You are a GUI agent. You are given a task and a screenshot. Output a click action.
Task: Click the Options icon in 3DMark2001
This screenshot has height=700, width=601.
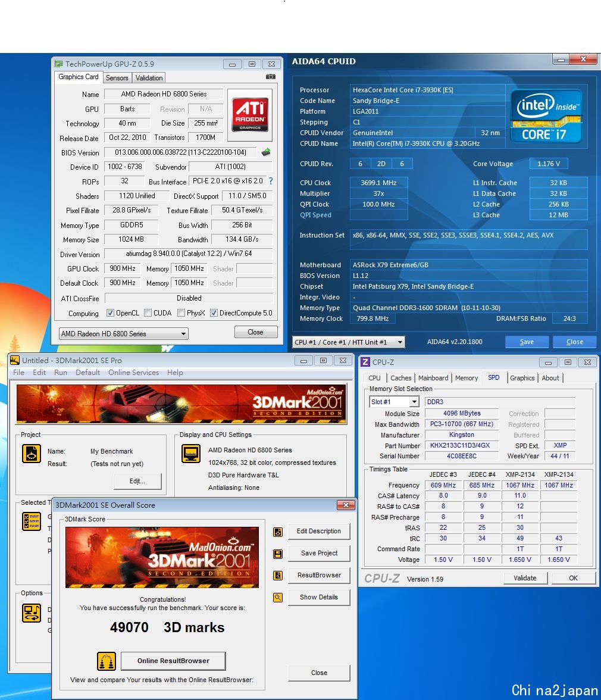coord(32,613)
